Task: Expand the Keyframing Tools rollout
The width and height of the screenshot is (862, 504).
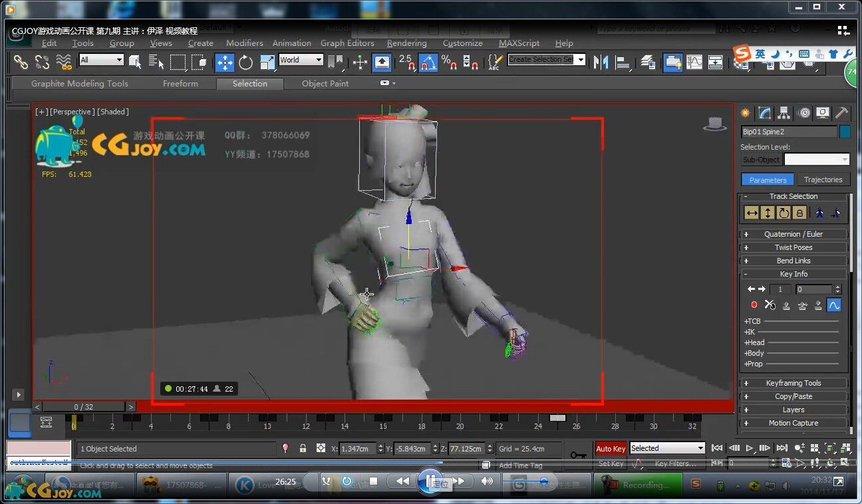Action: [x=793, y=383]
